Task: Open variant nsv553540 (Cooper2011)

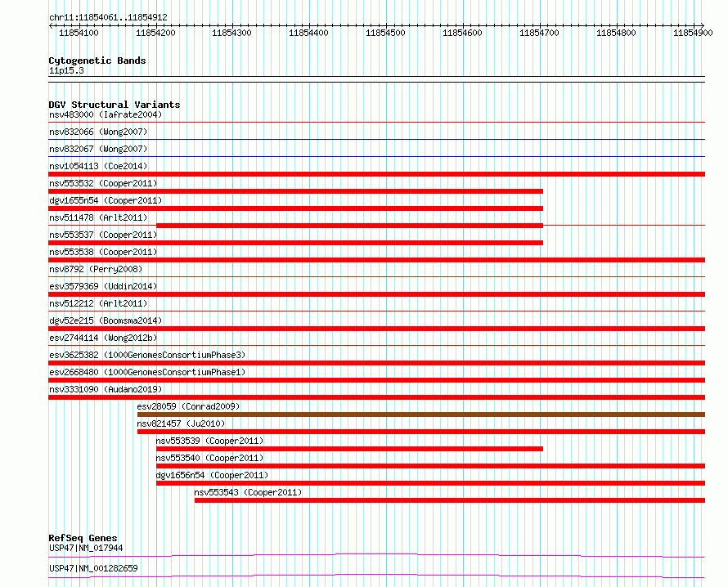Action: [x=209, y=458]
